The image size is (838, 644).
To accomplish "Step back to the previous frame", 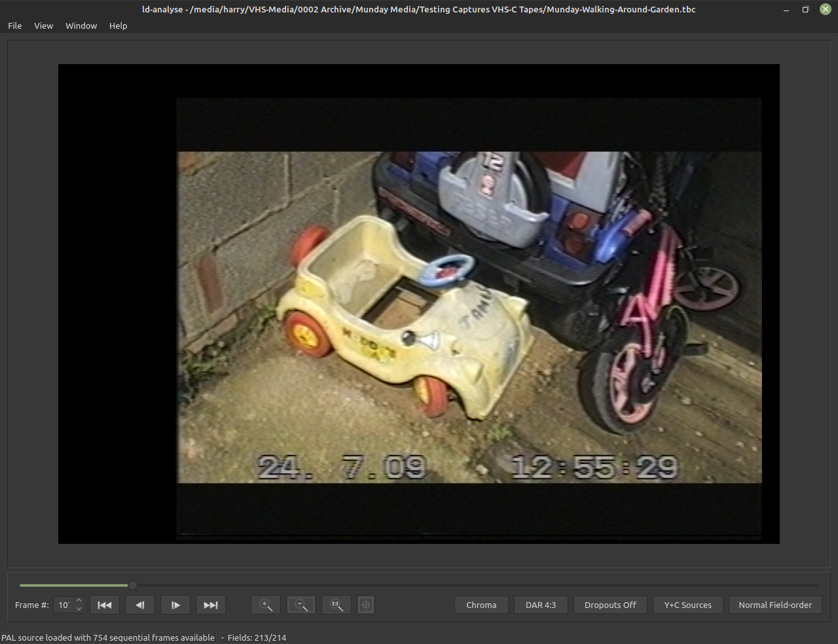I will [x=140, y=605].
